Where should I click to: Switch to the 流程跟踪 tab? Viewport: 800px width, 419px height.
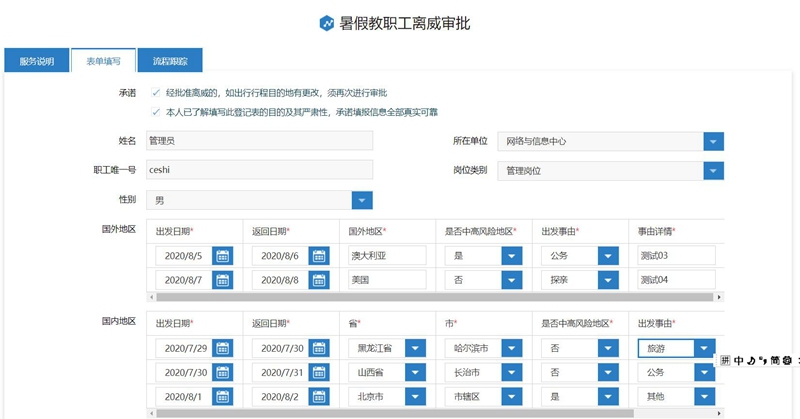pos(169,61)
